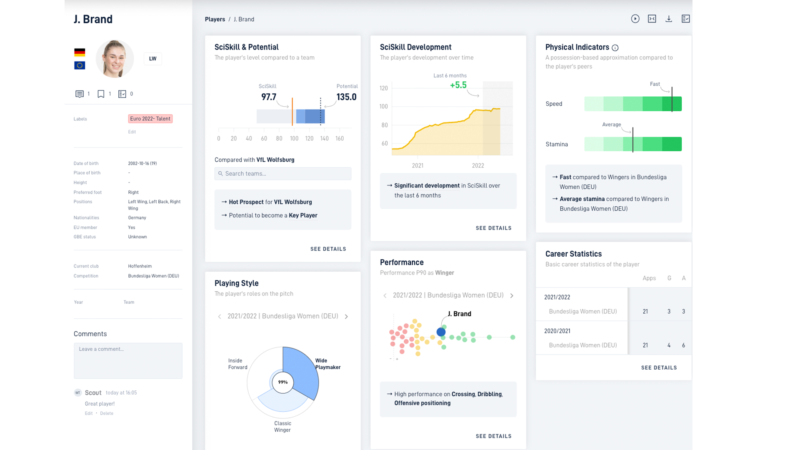Click the 2021/2022 row in Career Statistics

613,305
